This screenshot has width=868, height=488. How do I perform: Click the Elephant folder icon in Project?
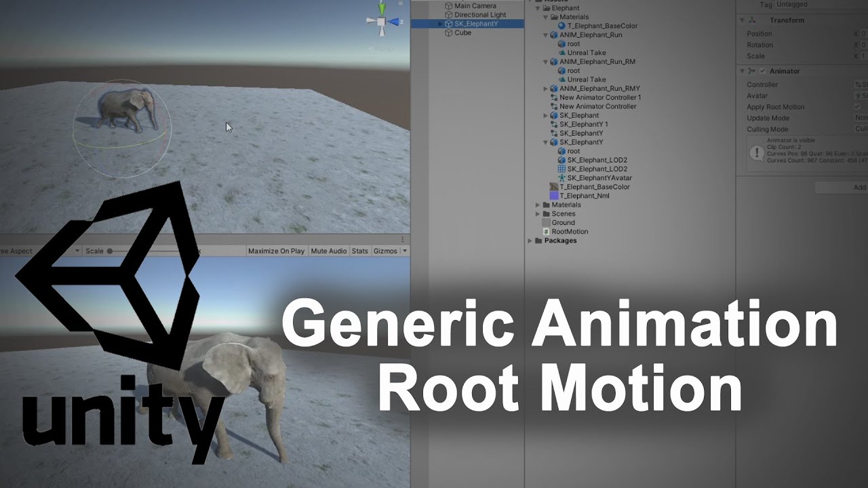(545, 8)
